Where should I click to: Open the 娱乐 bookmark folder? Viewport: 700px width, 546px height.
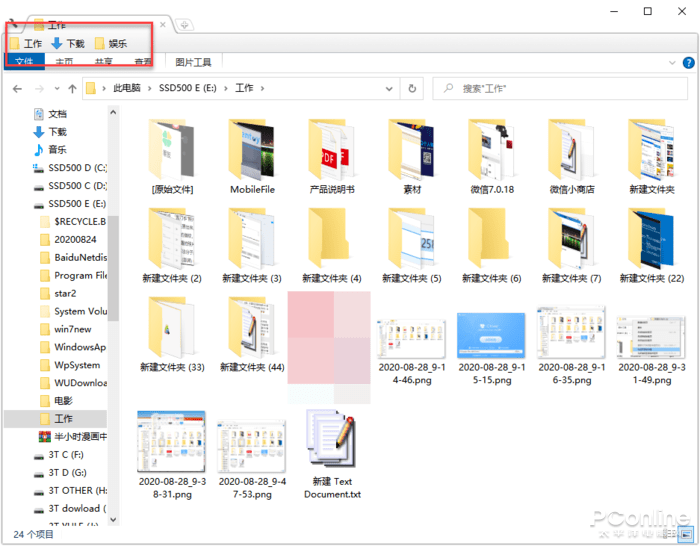point(111,43)
